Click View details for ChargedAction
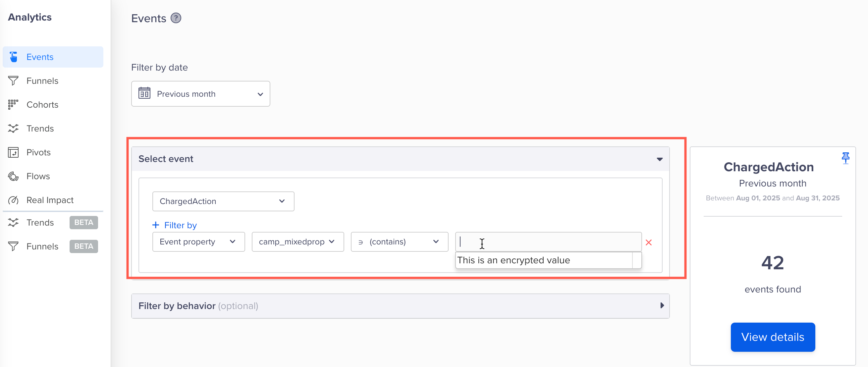 point(773,337)
